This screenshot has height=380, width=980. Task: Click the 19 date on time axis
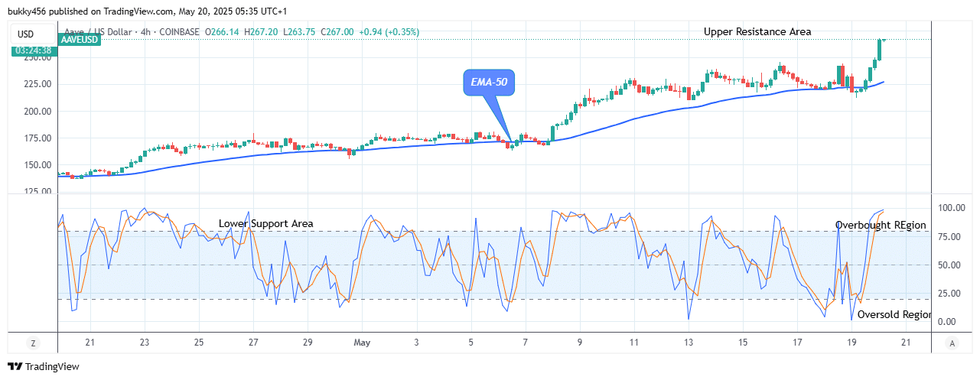click(851, 343)
